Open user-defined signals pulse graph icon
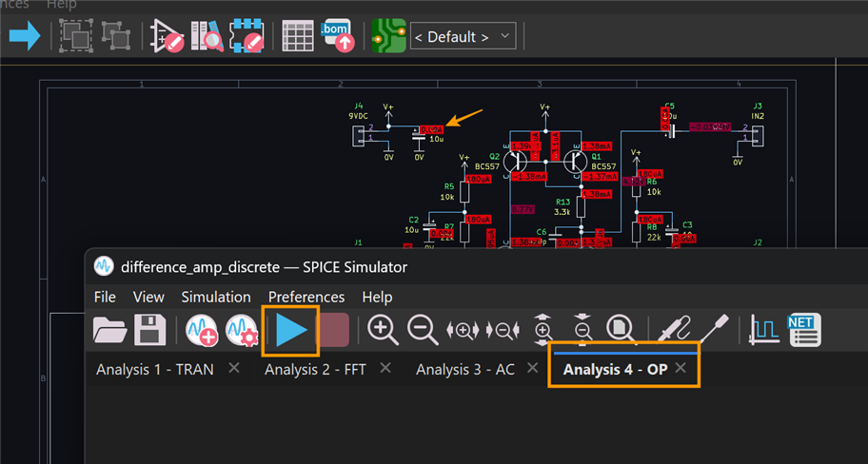The image size is (868, 464). 764,330
